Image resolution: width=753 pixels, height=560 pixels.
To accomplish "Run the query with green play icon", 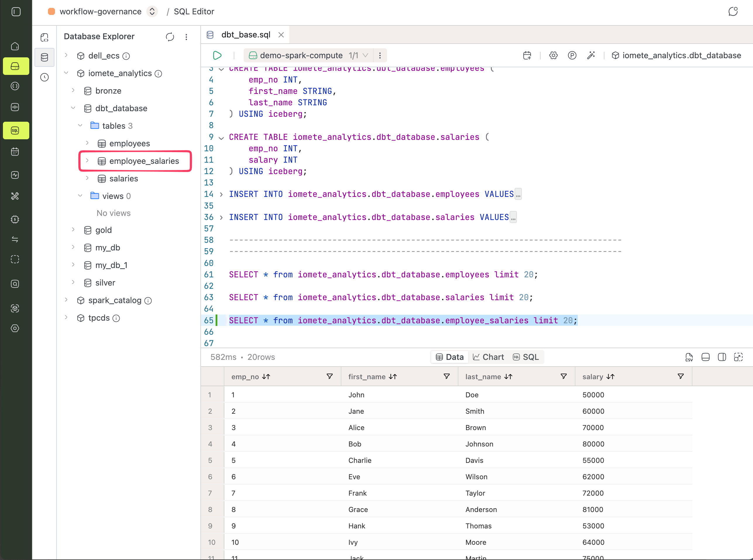I will 217,55.
